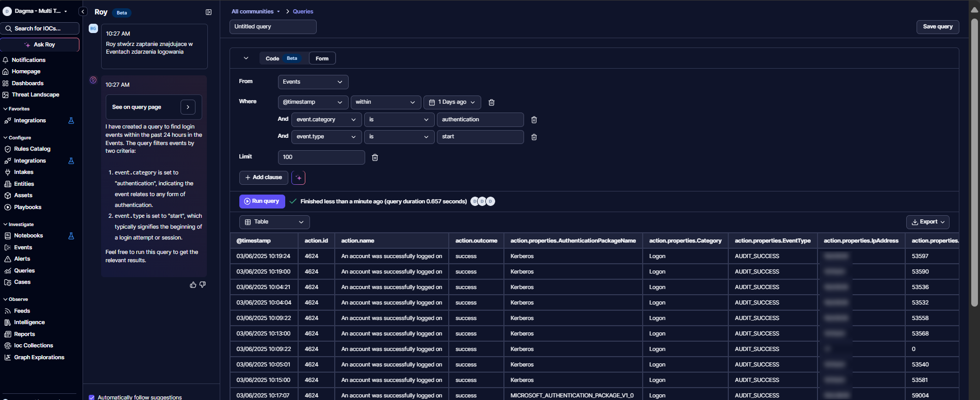Click the AI sparkle icon next to Add clause
The width and height of the screenshot is (980, 400).
pos(298,178)
